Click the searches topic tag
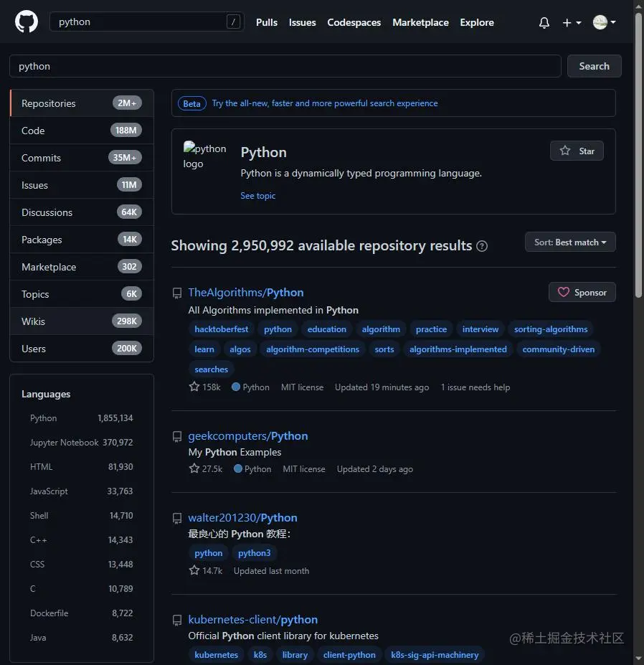 coord(211,369)
